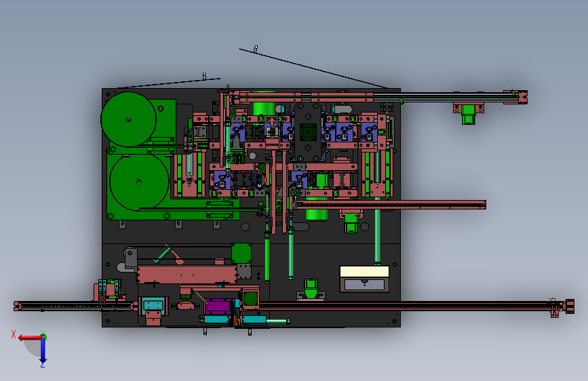Image resolution: width=588 pixels, height=381 pixels.
Task: Click the blue Z axis arrow of triad
Action: [x=43, y=351]
